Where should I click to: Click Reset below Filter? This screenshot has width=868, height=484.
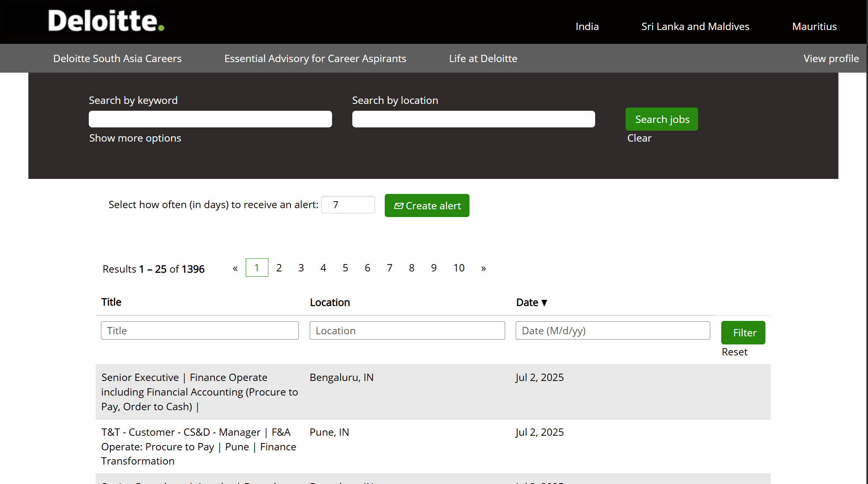click(x=734, y=352)
